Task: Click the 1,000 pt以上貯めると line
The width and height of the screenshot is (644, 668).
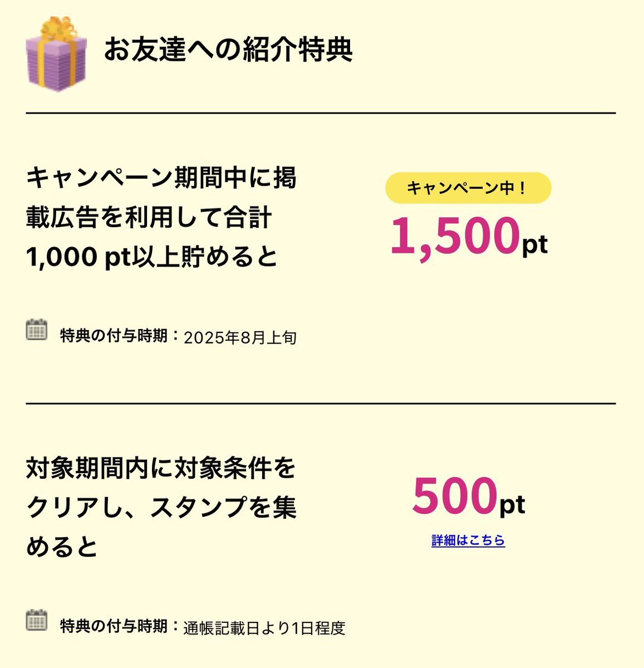Action: click(151, 257)
